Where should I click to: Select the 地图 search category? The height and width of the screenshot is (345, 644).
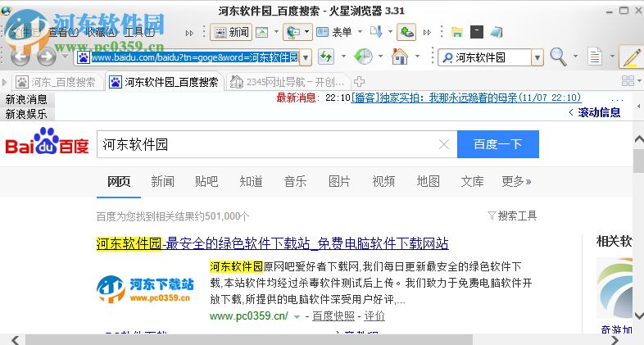[x=428, y=181]
